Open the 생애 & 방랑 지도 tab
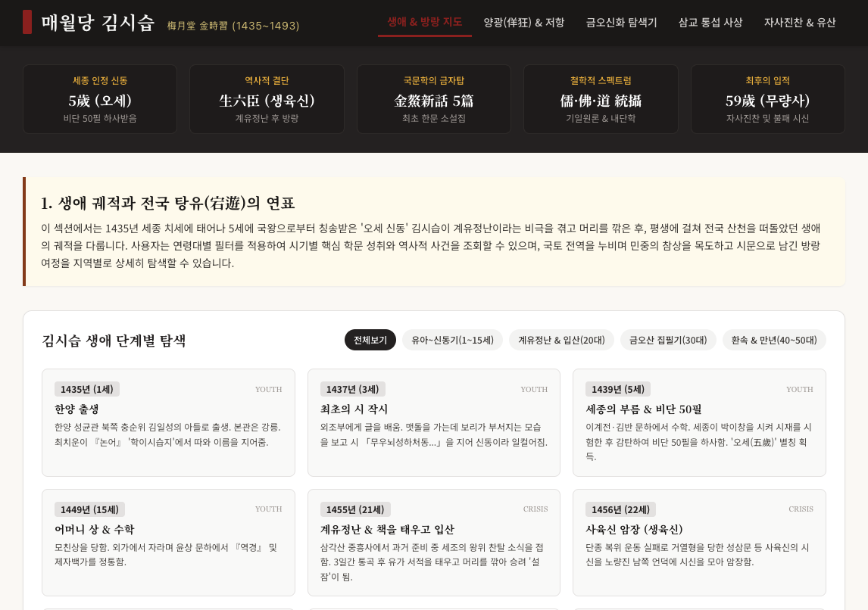The image size is (868, 610). tap(425, 23)
